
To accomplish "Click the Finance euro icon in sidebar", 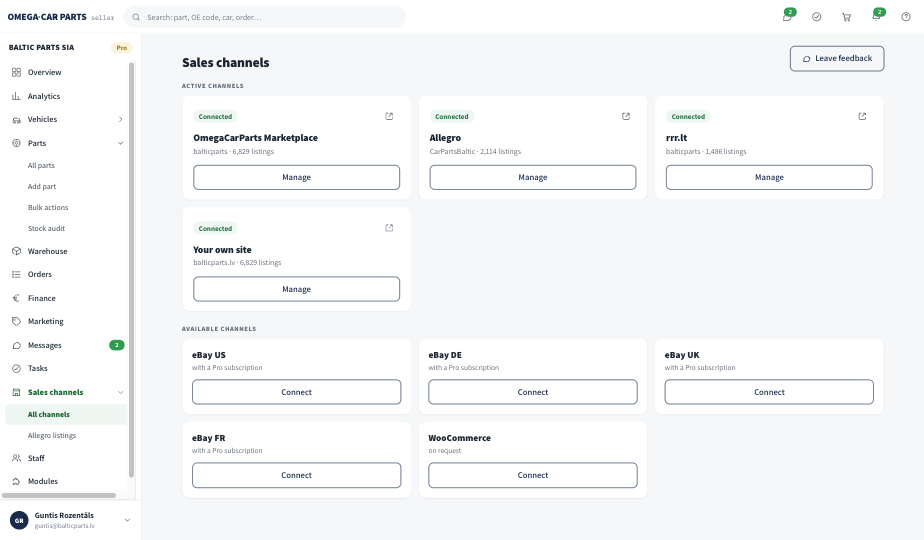I will 16,298.
